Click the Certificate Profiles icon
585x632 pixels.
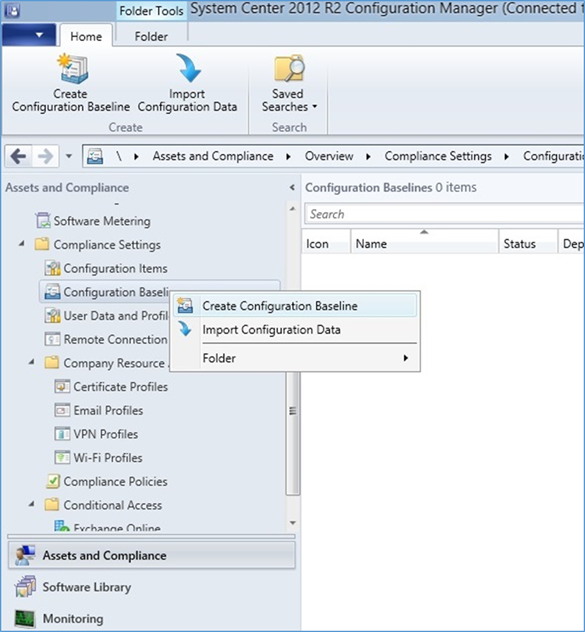62,387
